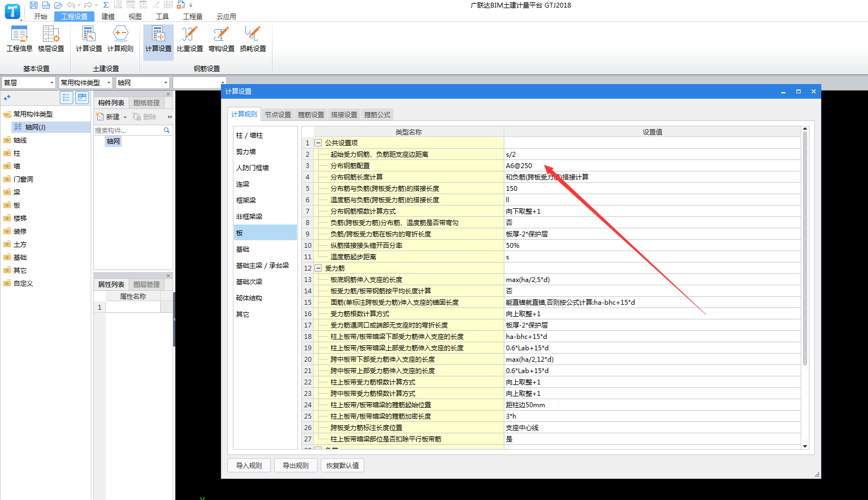The image size is (868, 500).
Task: Click the 导出规则 button
Action: 296,465
